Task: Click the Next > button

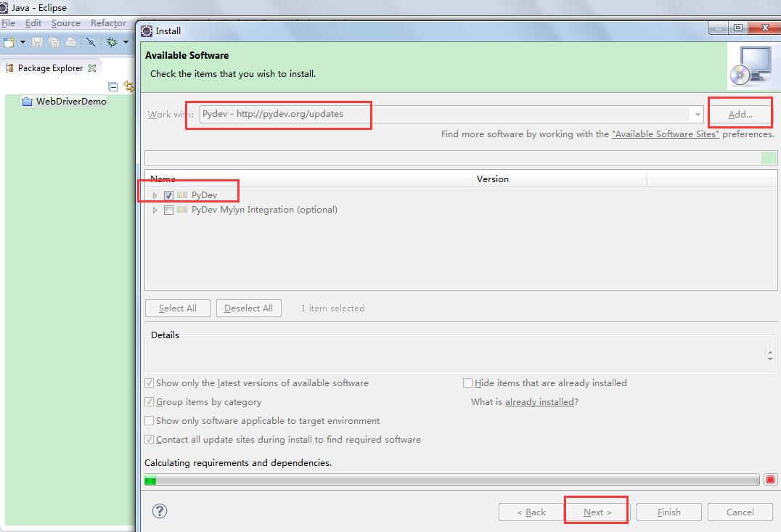Action: (597, 512)
